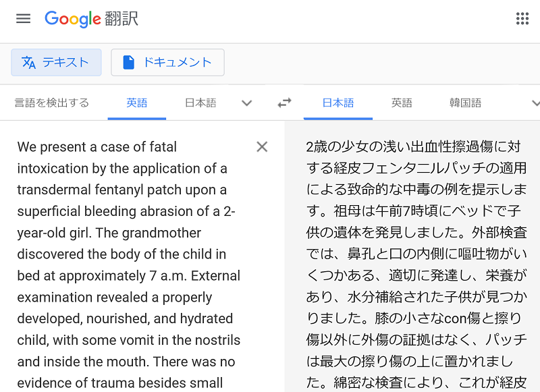The width and height of the screenshot is (540, 392).
Task: Click inside the English source text box
Action: (x=128, y=264)
